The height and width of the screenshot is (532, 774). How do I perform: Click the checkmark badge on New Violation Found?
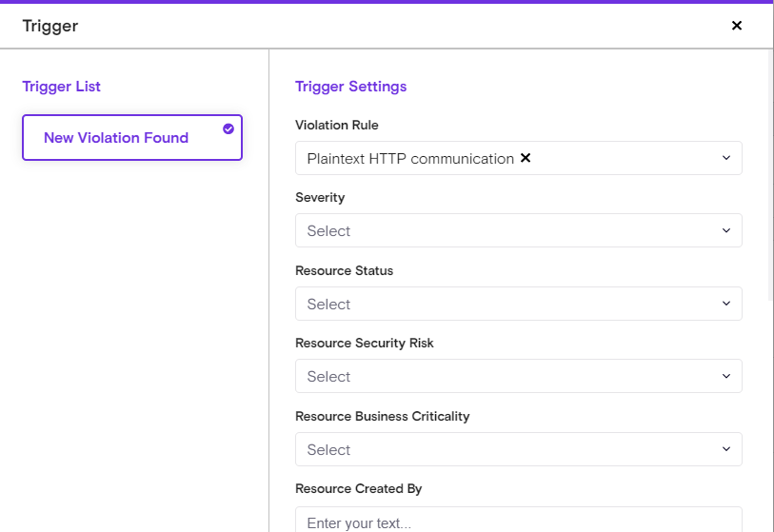(228, 128)
